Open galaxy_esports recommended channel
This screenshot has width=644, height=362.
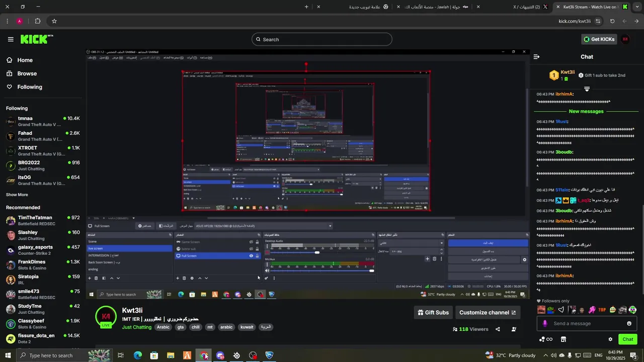[x=43, y=250]
